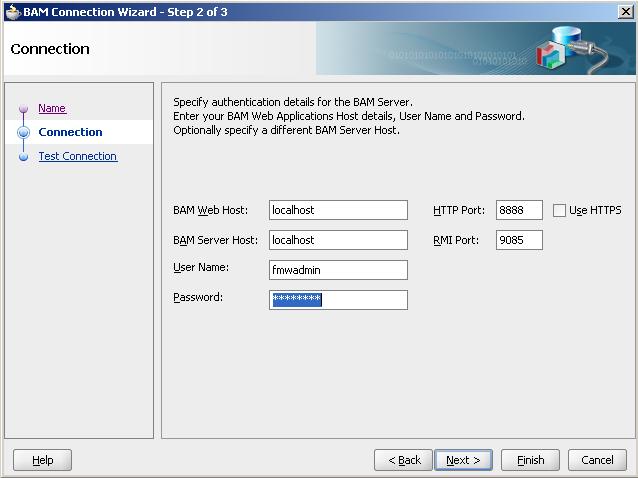Click the bullet beside Test Connection step
The image size is (638, 478).
tap(24, 157)
